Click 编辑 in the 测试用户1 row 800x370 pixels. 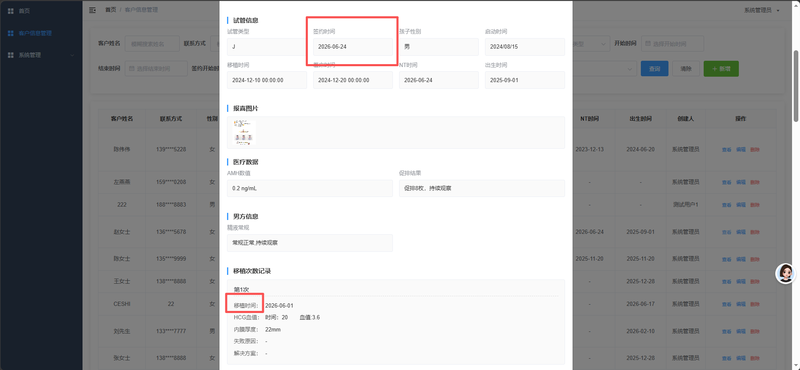(741, 205)
